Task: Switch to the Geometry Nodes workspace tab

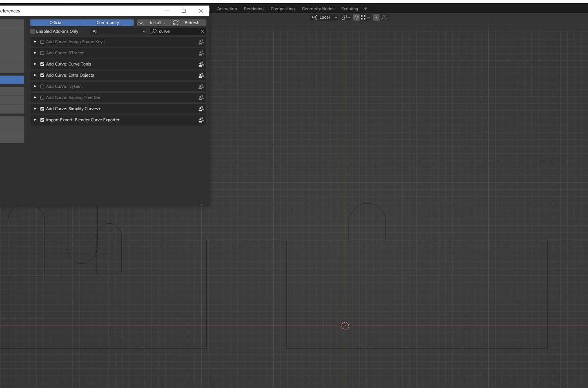Action: pos(318,9)
